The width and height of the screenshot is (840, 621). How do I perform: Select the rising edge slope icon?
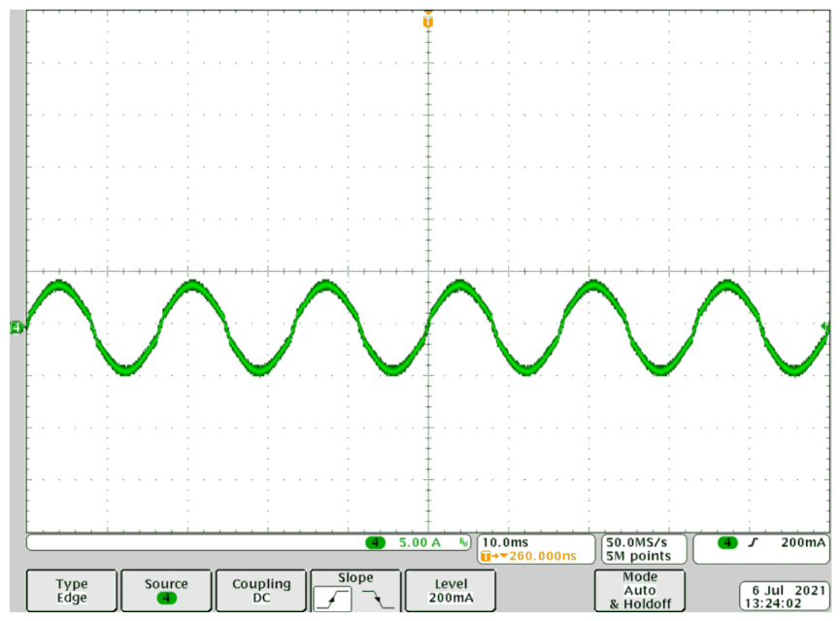[x=333, y=601]
